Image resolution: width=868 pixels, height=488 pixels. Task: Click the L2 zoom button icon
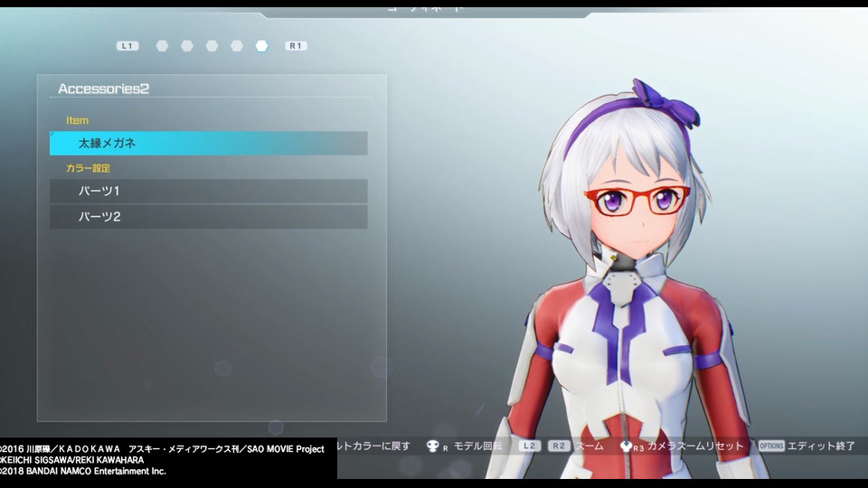pos(530,446)
